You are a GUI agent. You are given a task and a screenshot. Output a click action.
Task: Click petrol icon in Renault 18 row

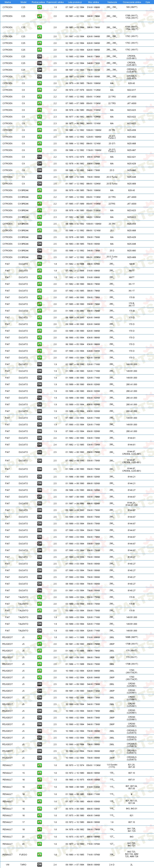(39, 830)
